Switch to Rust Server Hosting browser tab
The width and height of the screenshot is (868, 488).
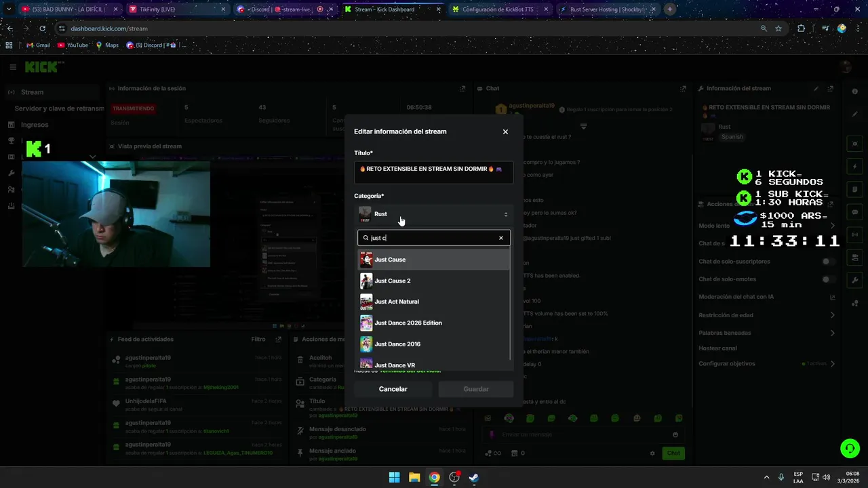607,9
